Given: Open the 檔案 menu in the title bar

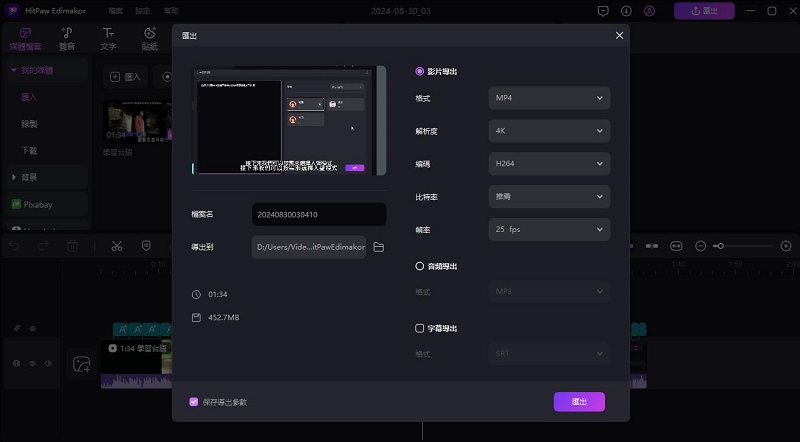Looking at the screenshot, I should 116,11.
